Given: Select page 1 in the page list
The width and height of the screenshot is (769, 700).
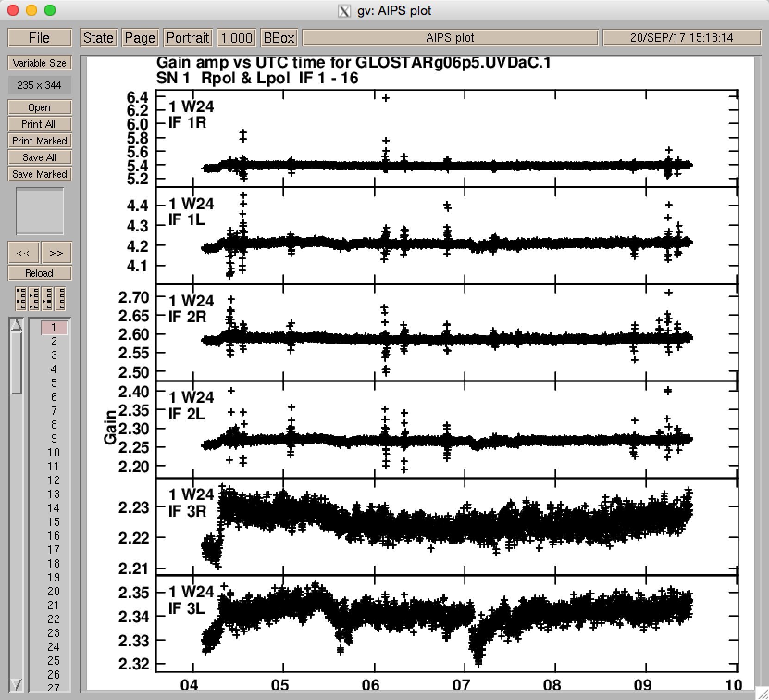Looking at the screenshot, I should 54,327.
